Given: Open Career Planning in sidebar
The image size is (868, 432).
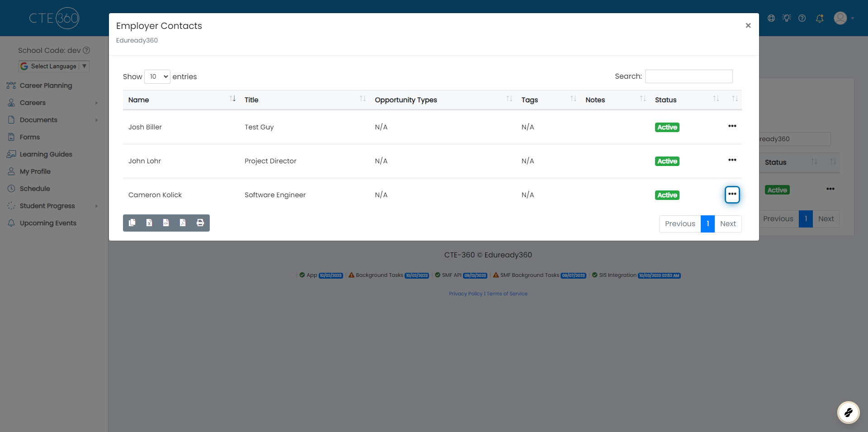Looking at the screenshot, I should pyautogui.click(x=46, y=85).
